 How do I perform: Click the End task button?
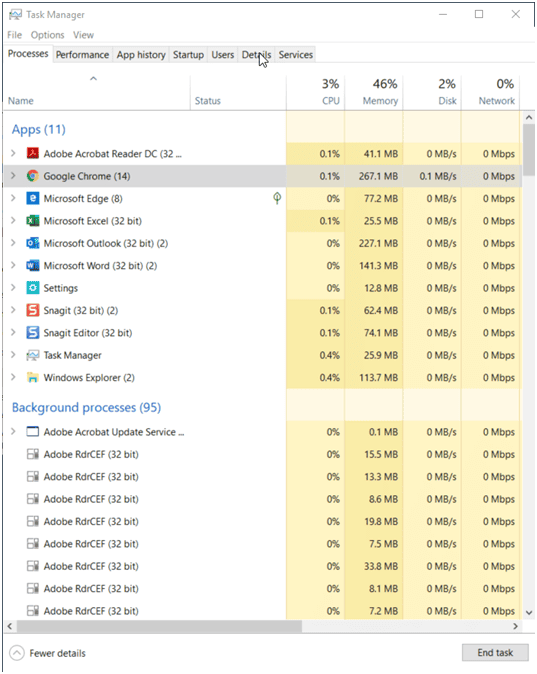495,653
